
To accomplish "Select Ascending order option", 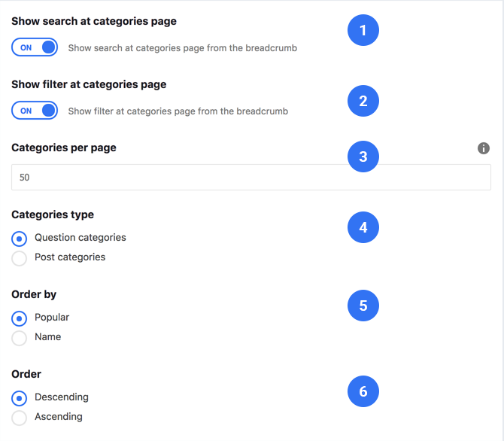I will (x=20, y=418).
